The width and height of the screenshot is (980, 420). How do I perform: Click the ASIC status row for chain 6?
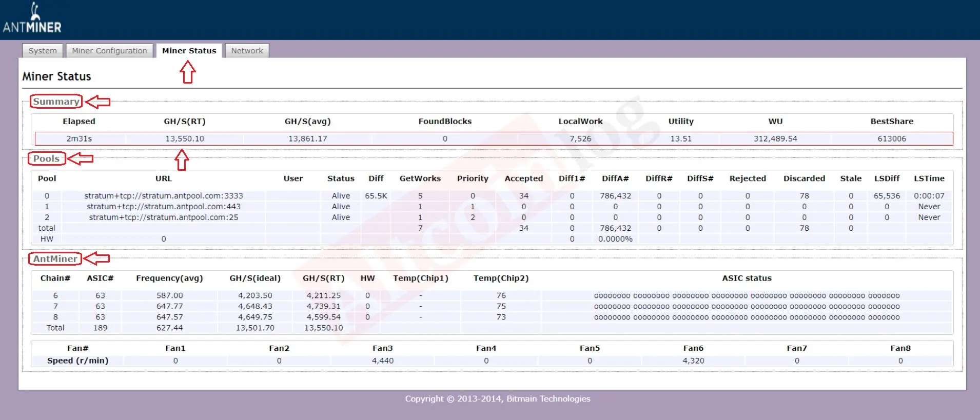click(747, 296)
